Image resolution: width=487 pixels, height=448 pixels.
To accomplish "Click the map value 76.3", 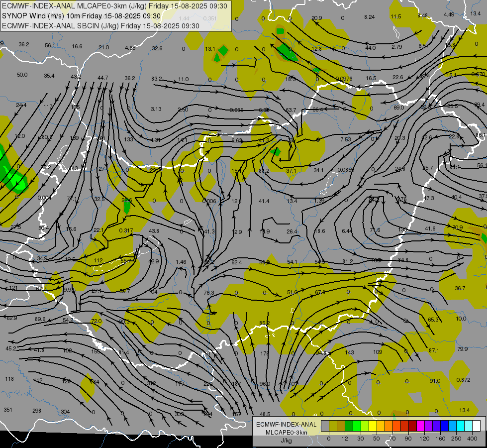I will (x=209, y=293).
